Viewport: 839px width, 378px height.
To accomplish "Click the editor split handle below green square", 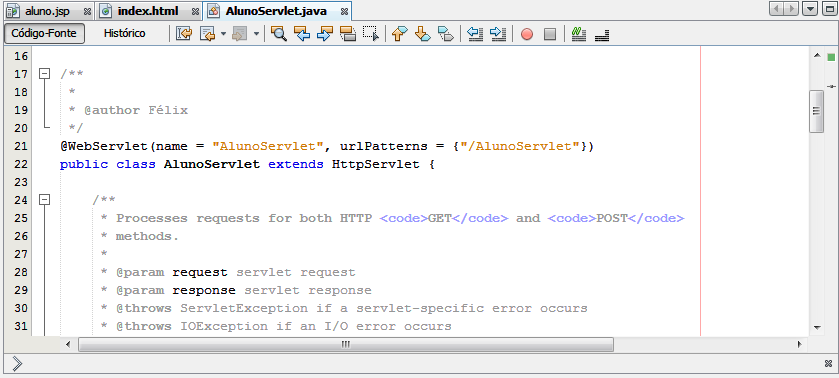I will (x=831, y=86).
